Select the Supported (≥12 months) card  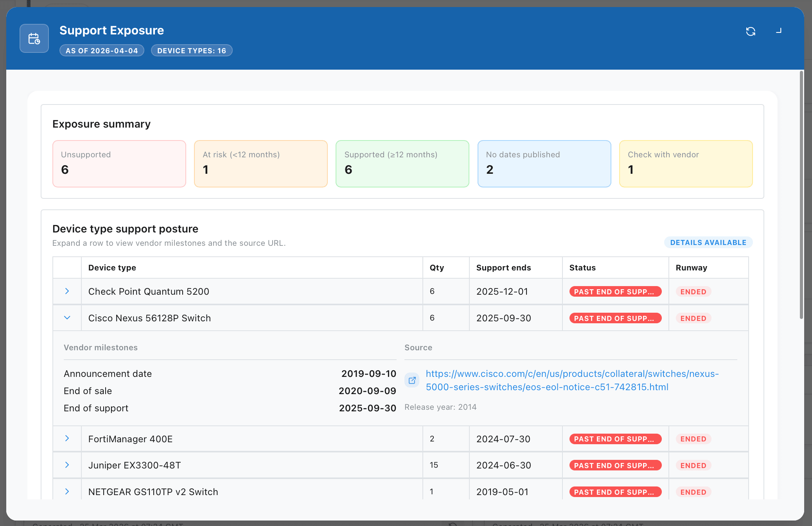[402, 164]
